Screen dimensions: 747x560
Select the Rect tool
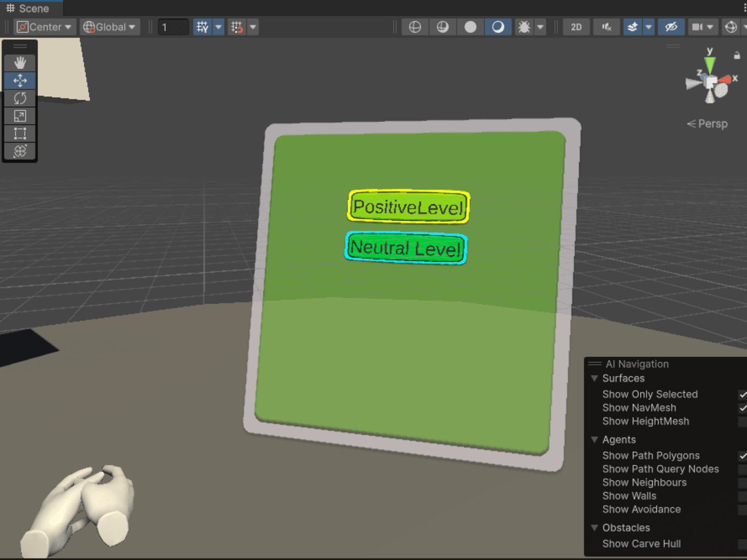coord(20,133)
